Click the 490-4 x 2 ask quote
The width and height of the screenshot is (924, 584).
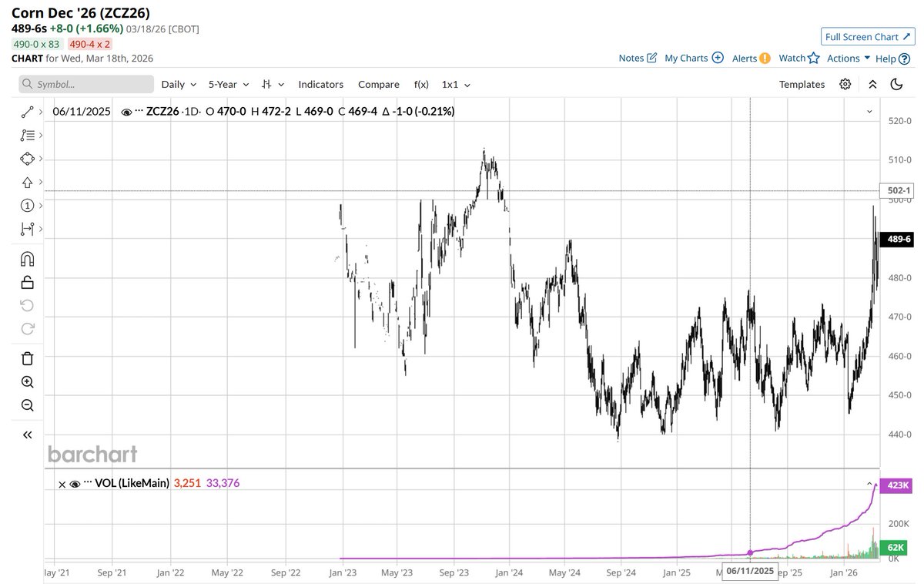click(x=90, y=44)
